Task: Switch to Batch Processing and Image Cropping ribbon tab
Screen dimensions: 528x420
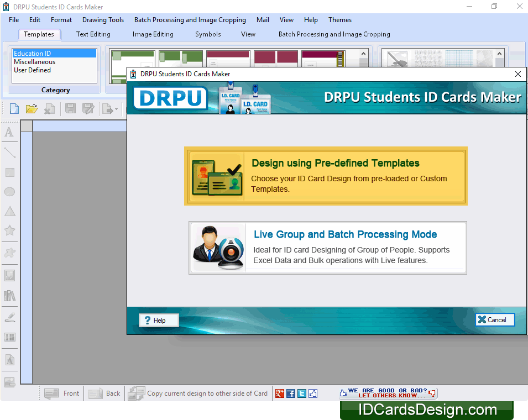Action: (334, 34)
